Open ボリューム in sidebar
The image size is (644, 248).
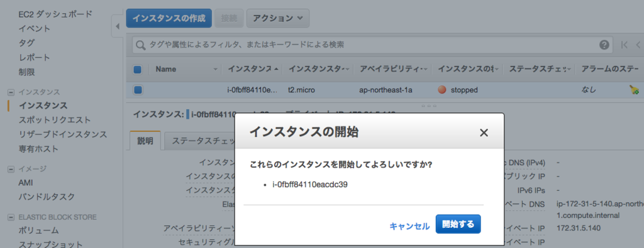38,231
